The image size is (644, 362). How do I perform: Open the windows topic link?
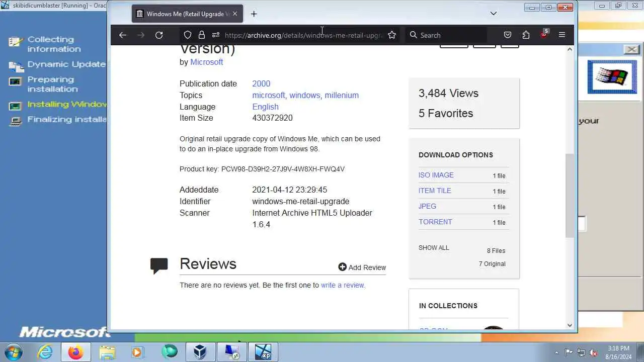click(304, 95)
